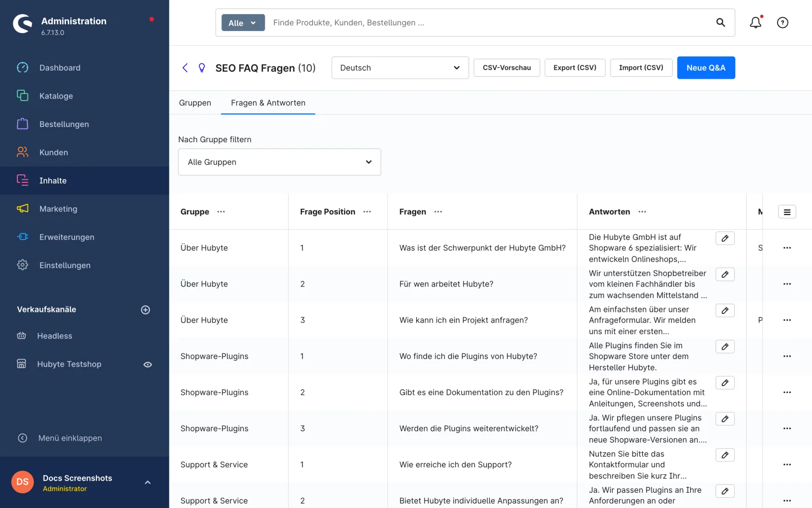Screen dimensions: 812x508
Task: Click the Import (CSV) button
Action: 641,68
